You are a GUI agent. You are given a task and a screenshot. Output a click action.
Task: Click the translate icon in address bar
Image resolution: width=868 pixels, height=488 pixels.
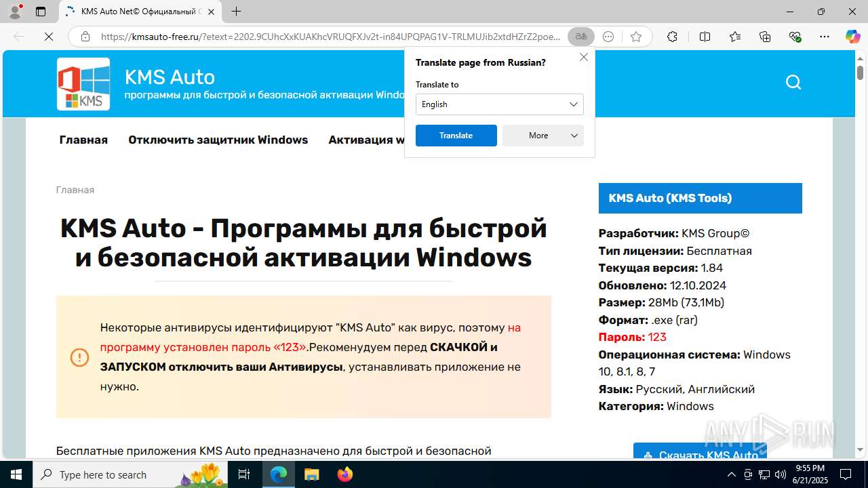coord(581,37)
